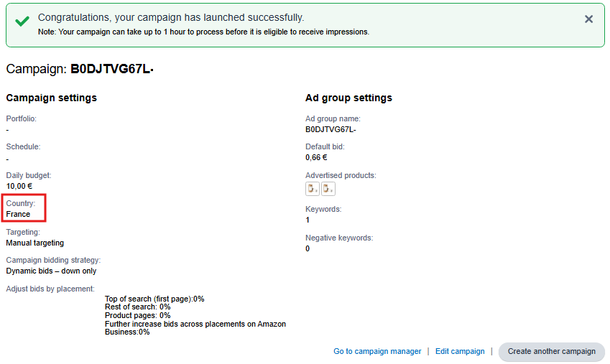The image size is (610, 364).
Task: Click the campaign name in the page heading
Action: 112,70
